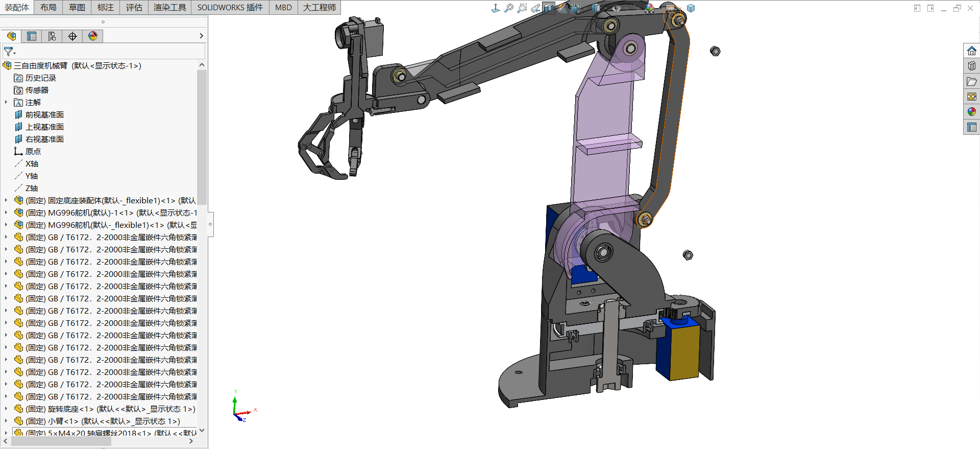Open the View Palette task pane tab
Viewport: 980px width, 449px height.
click(x=971, y=97)
